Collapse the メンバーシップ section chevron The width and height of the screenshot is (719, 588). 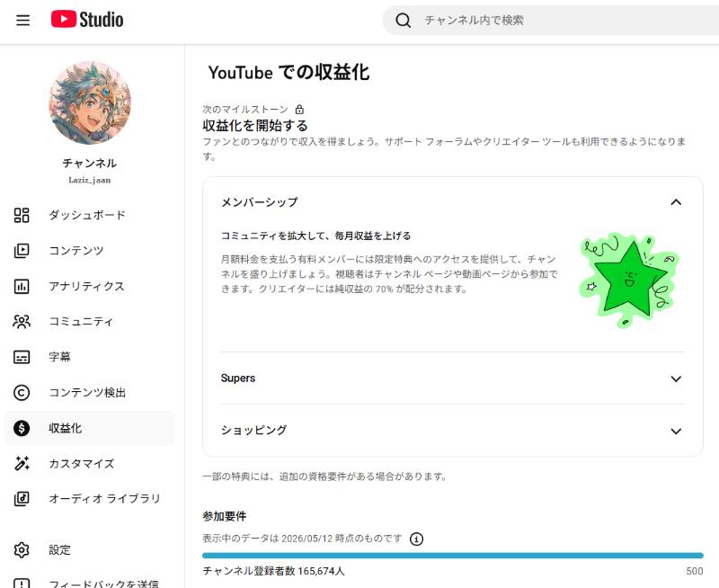coord(676,202)
